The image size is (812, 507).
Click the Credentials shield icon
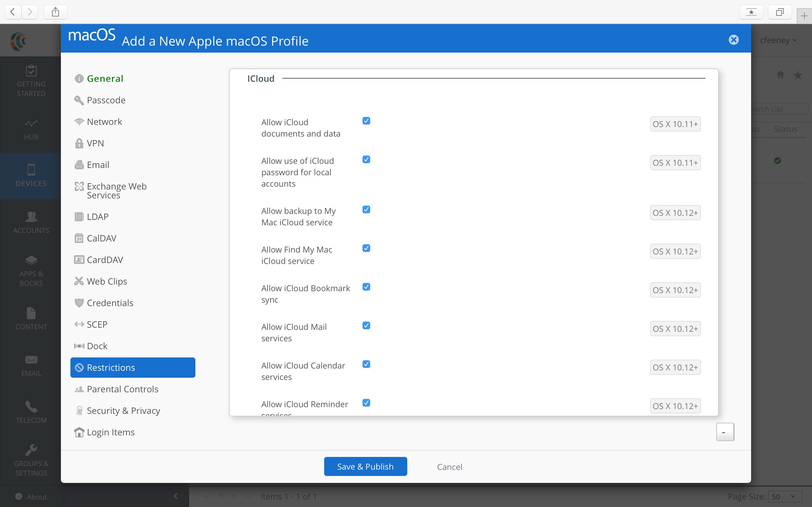coord(79,303)
